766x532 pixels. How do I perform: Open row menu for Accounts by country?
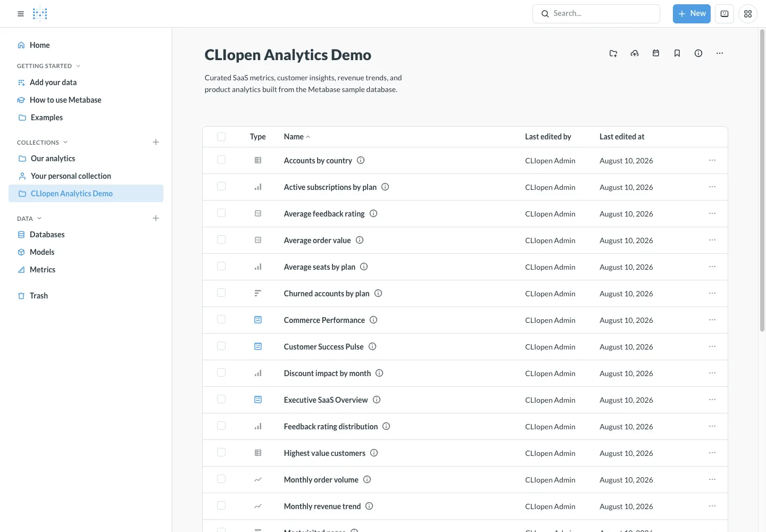point(712,160)
